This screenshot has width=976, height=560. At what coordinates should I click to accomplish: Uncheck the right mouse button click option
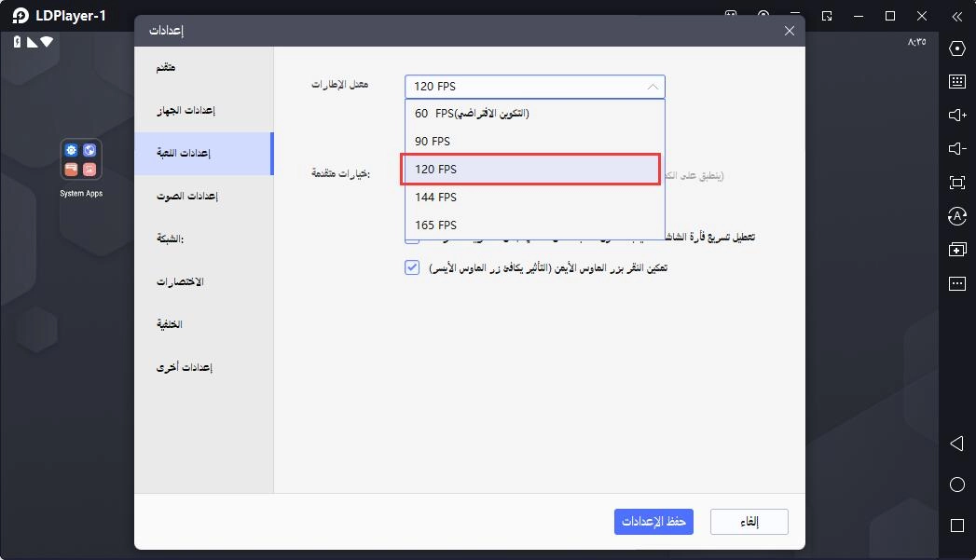pyautogui.click(x=412, y=267)
